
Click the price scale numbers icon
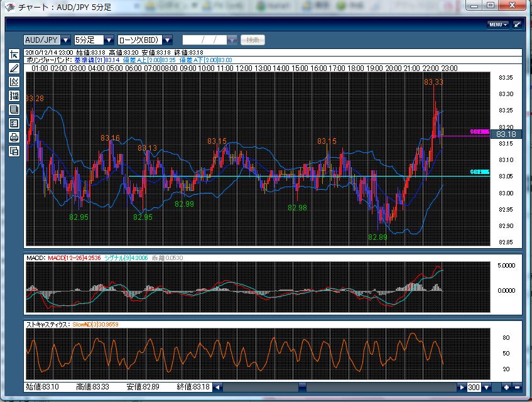[x=14, y=95]
